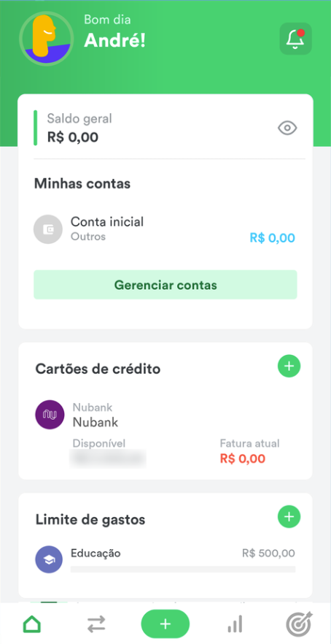
Task: Tap the central add transaction button
Action: click(x=165, y=624)
